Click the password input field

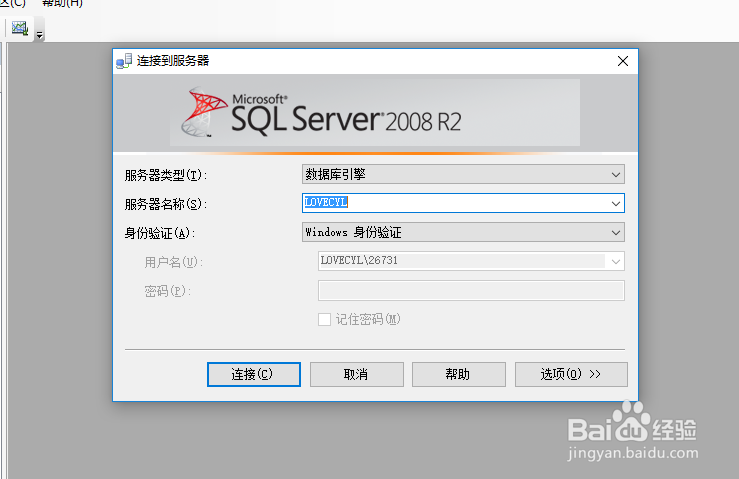471,290
